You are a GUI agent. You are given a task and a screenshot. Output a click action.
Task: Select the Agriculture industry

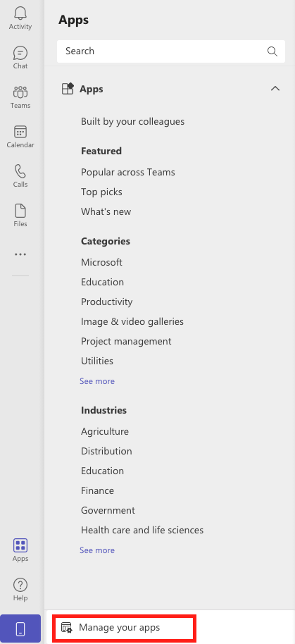105,431
